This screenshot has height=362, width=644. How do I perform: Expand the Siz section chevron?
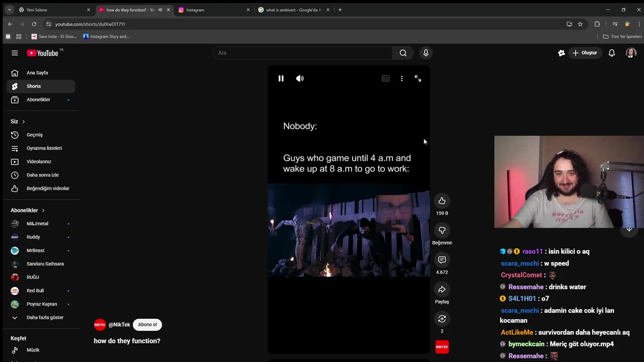pyautogui.click(x=23, y=122)
